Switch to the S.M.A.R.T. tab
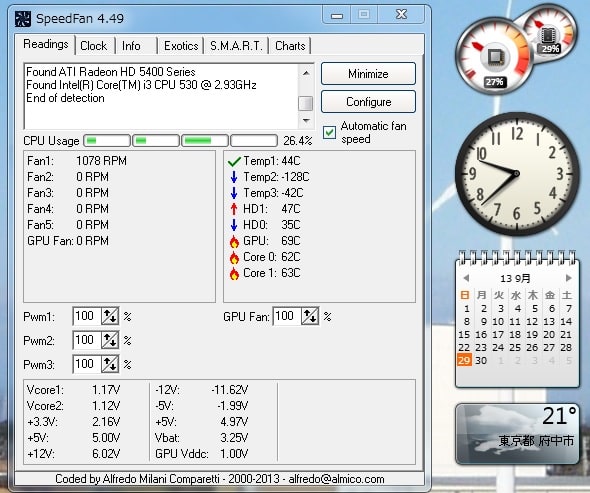Image resolution: width=590 pixels, height=493 pixels. 236,46
